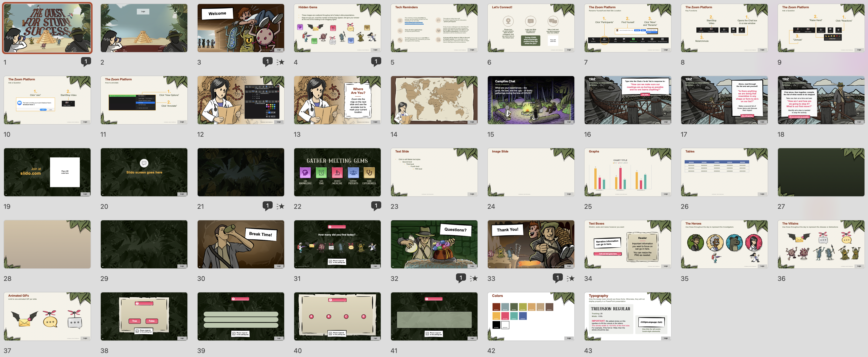
Task: Select slide 21 dark jungle thumbnail
Action: click(x=241, y=172)
